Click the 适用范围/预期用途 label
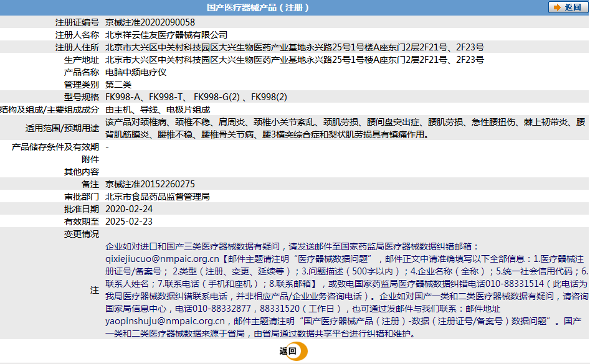This screenshot has width=590, height=364. 62,128
